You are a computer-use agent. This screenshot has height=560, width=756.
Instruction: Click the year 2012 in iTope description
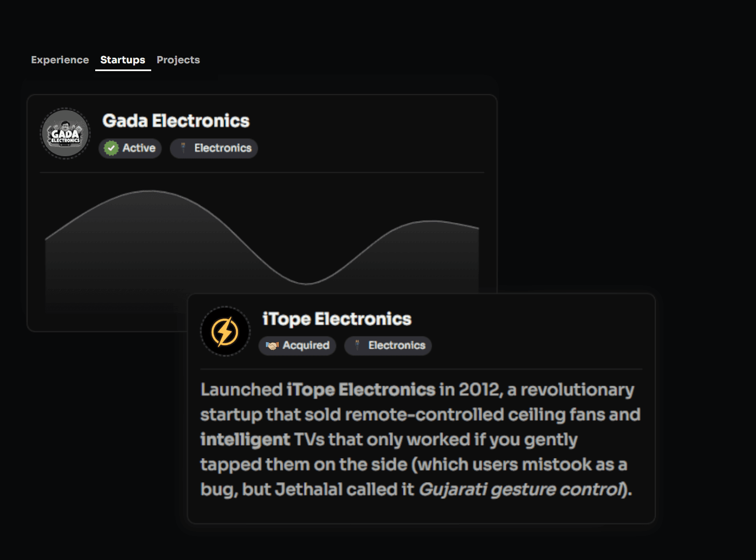pyautogui.click(x=479, y=390)
